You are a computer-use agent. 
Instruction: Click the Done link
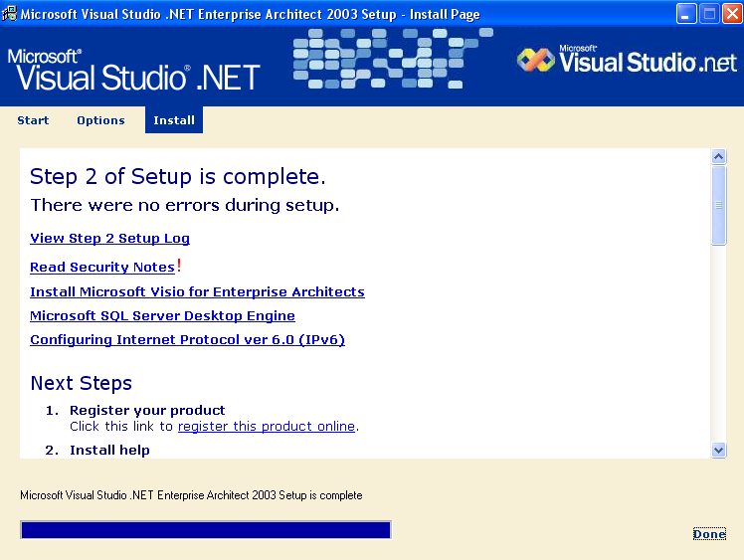pyautogui.click(x=709, y=534)
